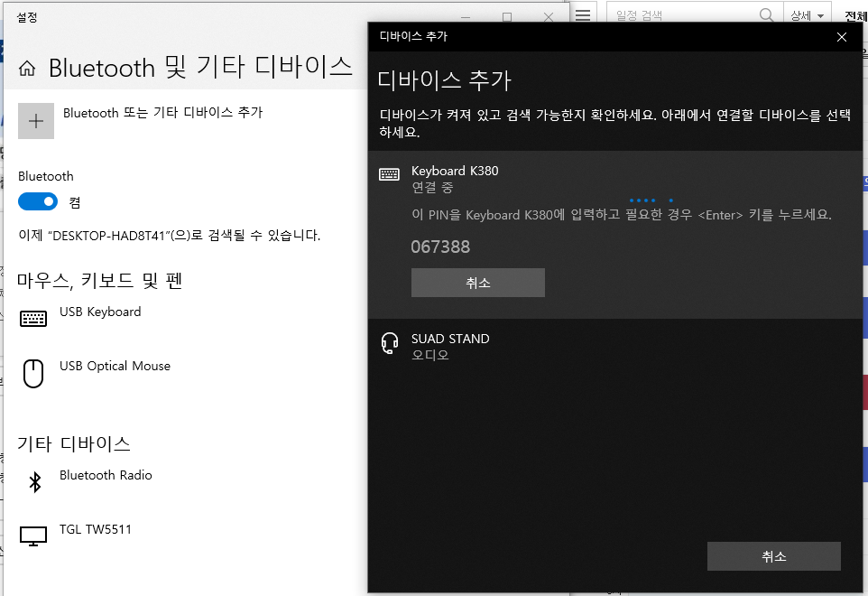Screen dimensions: 868x596
Task: Click the 연결 중 status text
Action: coord(432,188)
